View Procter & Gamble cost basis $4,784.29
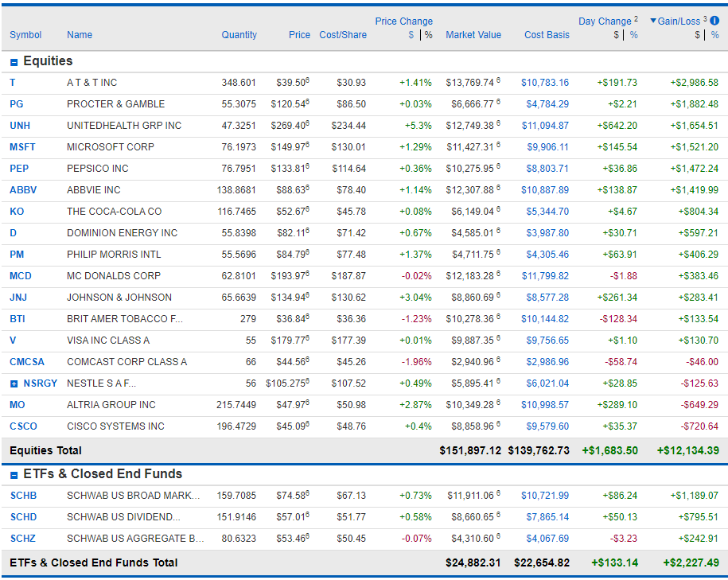The height and width of the screenshot is (580, 728). (x=547, y=104)
